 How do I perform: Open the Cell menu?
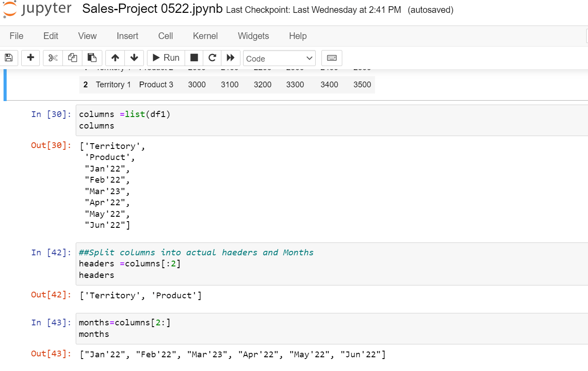[166, 36]
